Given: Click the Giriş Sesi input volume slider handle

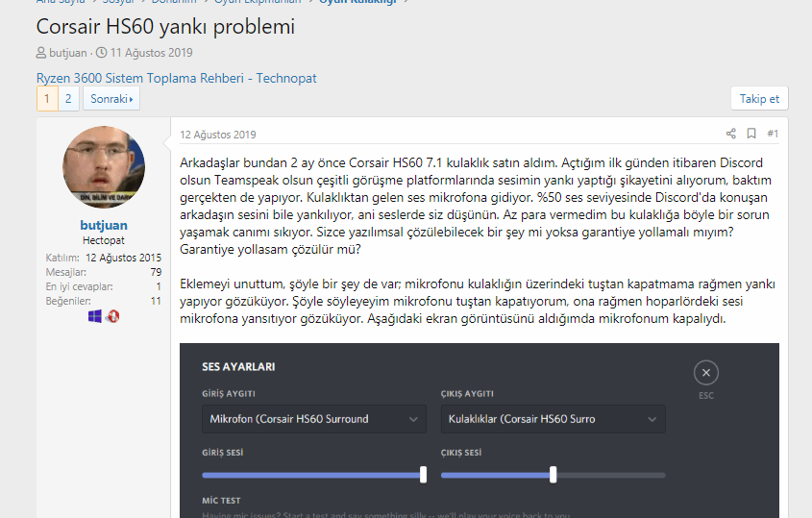Looking at the screenshot, I should tap(423, 475).
